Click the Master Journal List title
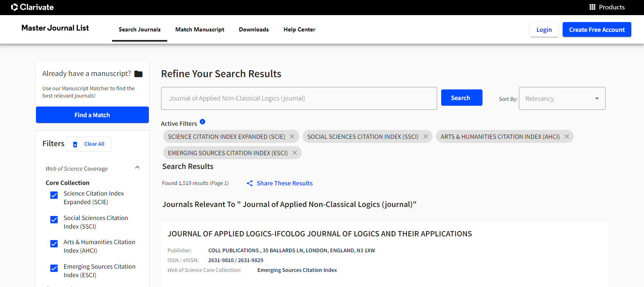Image resolution: width=644 pixels, height=287 pixels. [x=55, y=28]
